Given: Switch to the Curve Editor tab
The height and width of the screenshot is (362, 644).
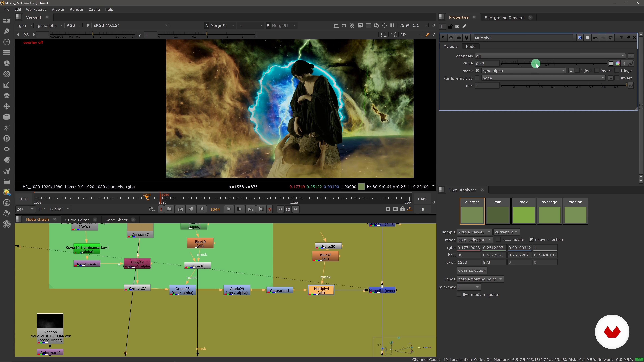Looking at the screenshot, I should click(x=77, y=220).
